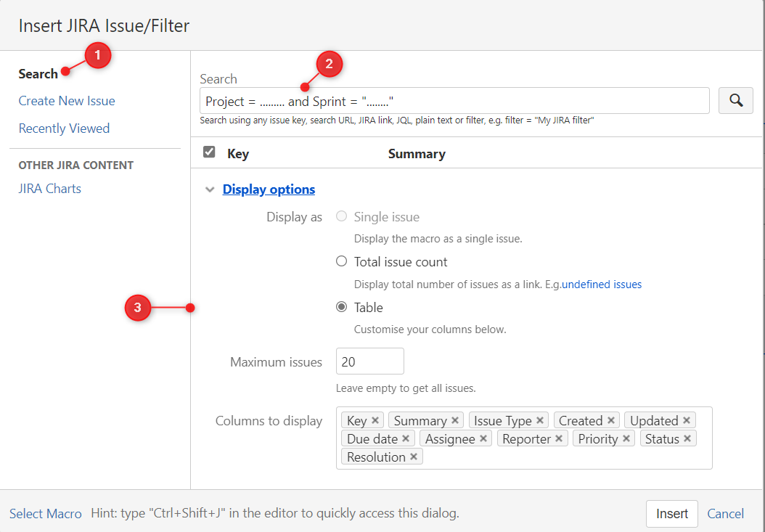
Task: Select the Table display radio button
Action: pyautogui.click(x=342, y=306)
